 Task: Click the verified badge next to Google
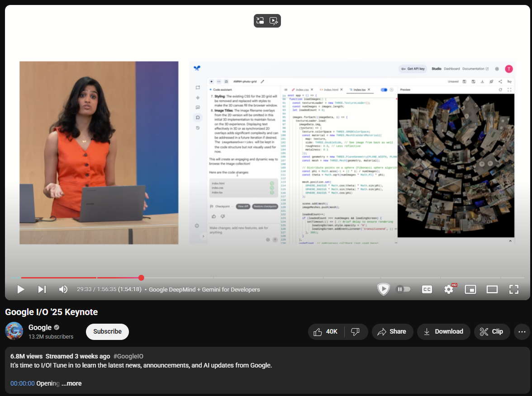click(x=57, y=327)
